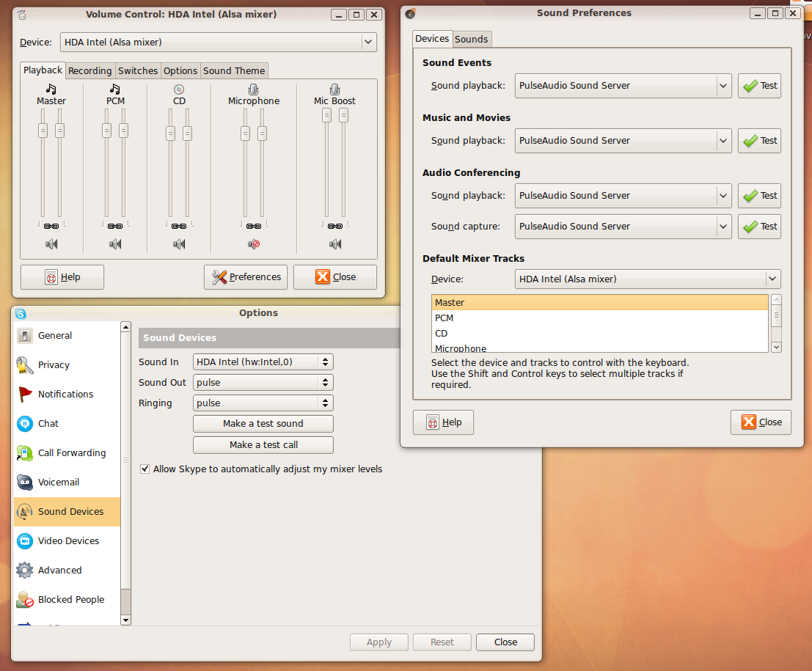Open Blocked People settings
The width and height of the screenshot is (812, 671).
click(67, 600)
